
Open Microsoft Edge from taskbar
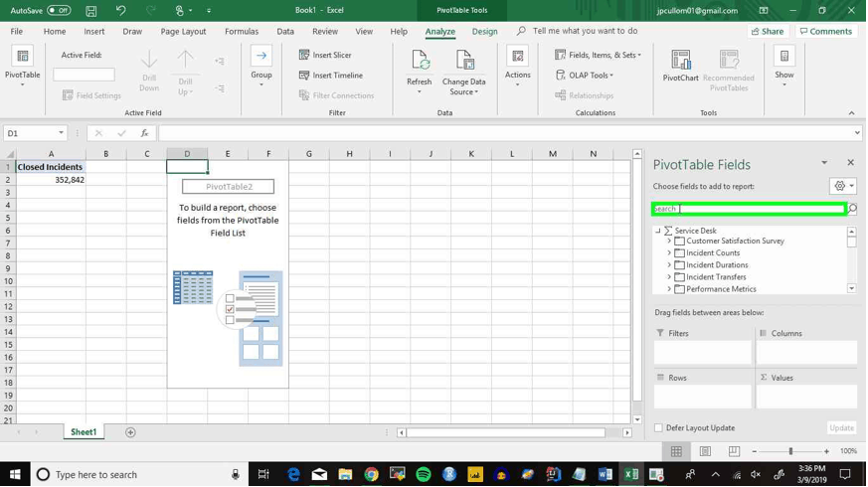[x=293, y=474]
